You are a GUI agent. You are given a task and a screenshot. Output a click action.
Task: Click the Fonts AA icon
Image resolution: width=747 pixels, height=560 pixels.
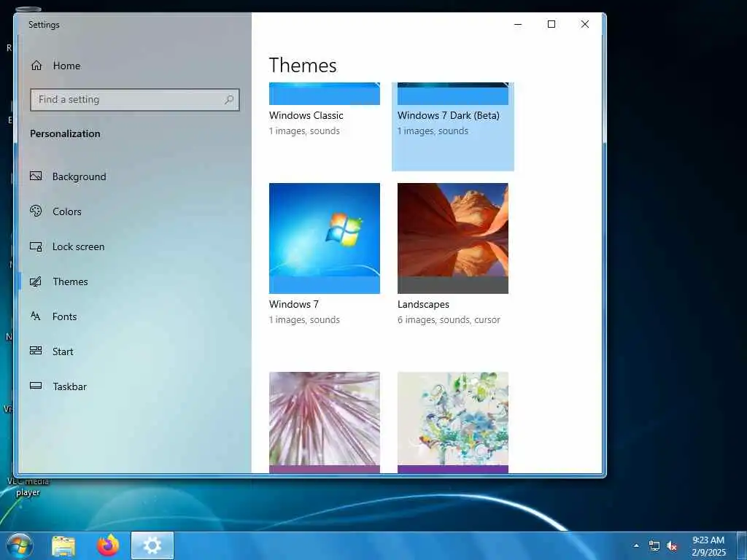(x=36, y=316)
